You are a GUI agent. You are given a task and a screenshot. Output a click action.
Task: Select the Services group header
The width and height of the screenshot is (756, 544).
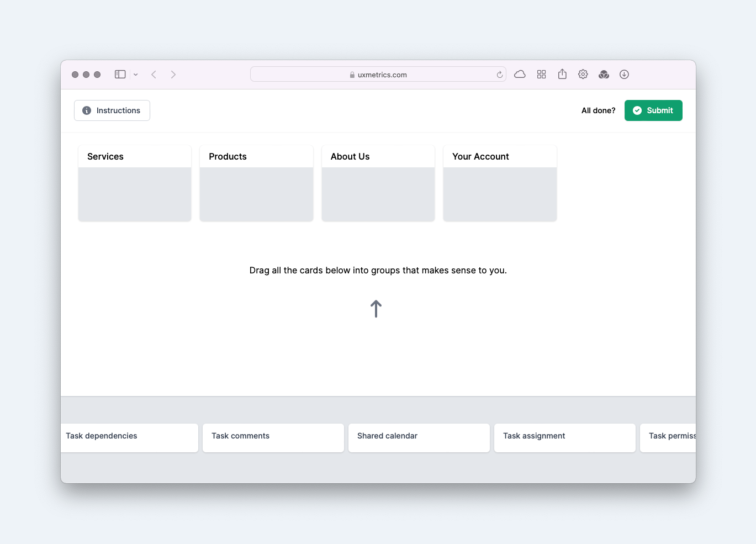tap(135, 156)
